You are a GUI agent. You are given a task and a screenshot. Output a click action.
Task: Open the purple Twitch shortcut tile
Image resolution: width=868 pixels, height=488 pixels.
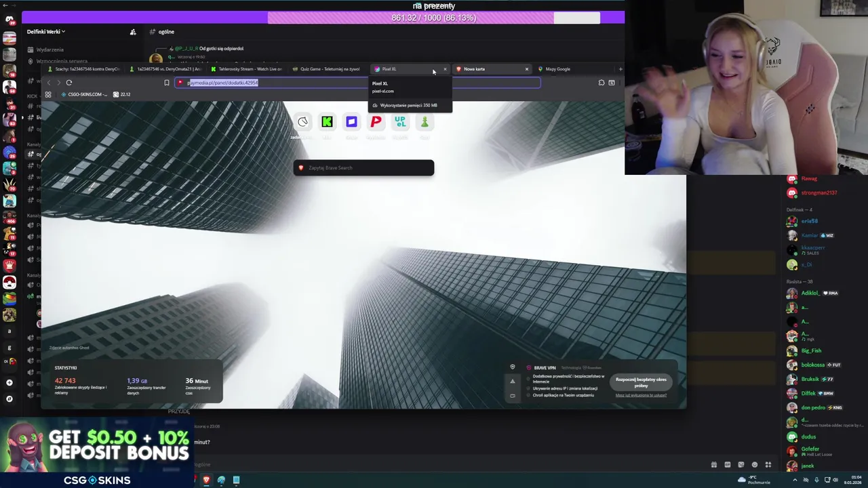(351, 122)
